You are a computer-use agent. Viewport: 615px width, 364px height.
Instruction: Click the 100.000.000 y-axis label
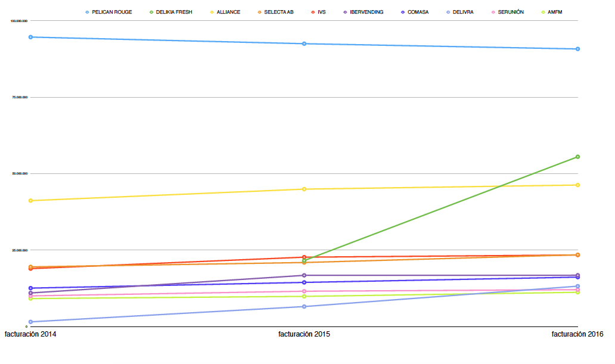pos(19,21)
